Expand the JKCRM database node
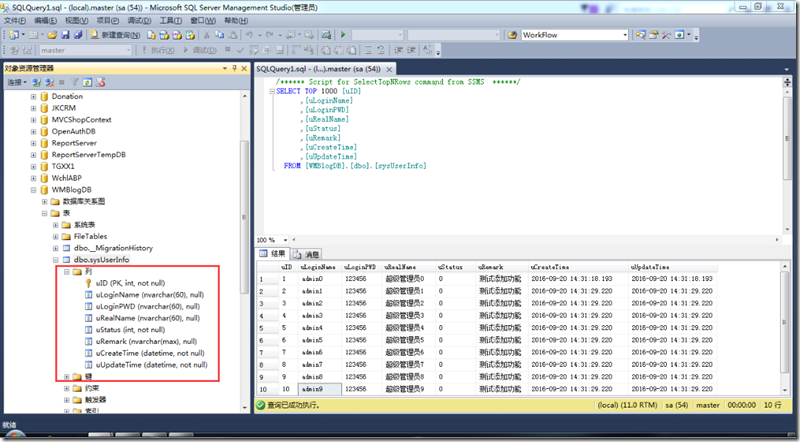The height and width of the screenshot is (442, 800). (33, 108)
